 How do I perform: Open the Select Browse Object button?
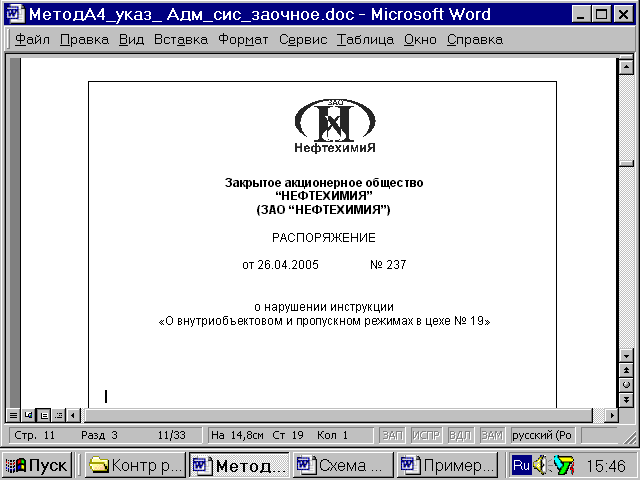coord(626,385)
